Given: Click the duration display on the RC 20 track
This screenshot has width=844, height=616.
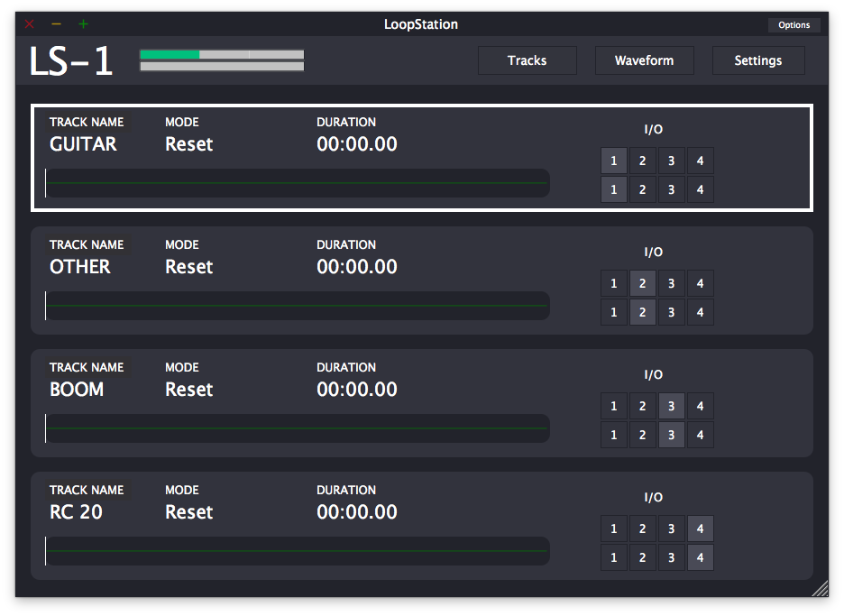Looking at the screenshot, I should point(357,511).
